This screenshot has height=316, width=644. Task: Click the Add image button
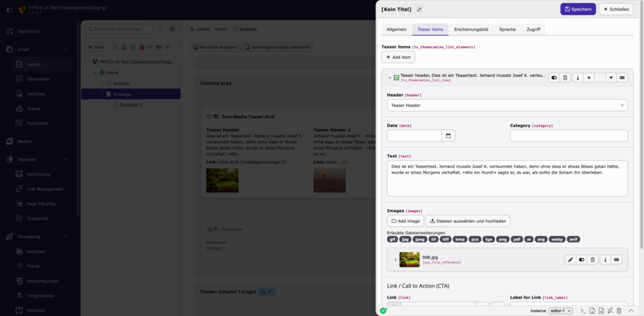(x=405, y=221)
